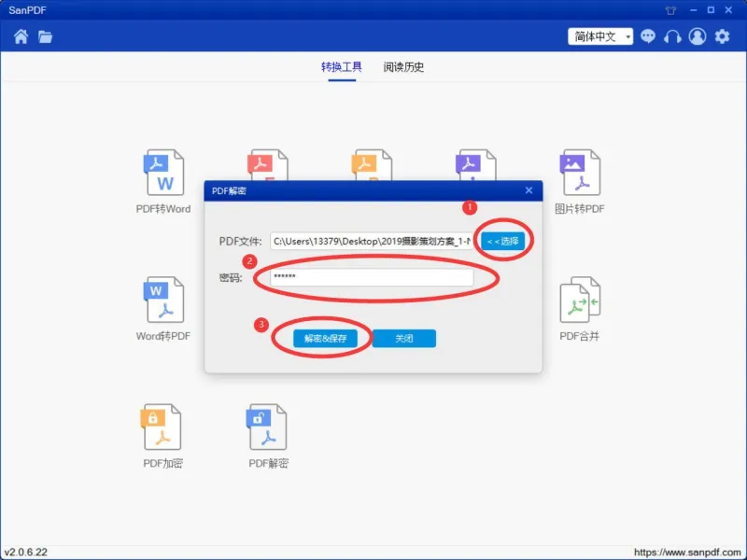The image size is (747, 560).
Task: Click the purple PDF tool icon behind dialog
Action: pos(475,165)
